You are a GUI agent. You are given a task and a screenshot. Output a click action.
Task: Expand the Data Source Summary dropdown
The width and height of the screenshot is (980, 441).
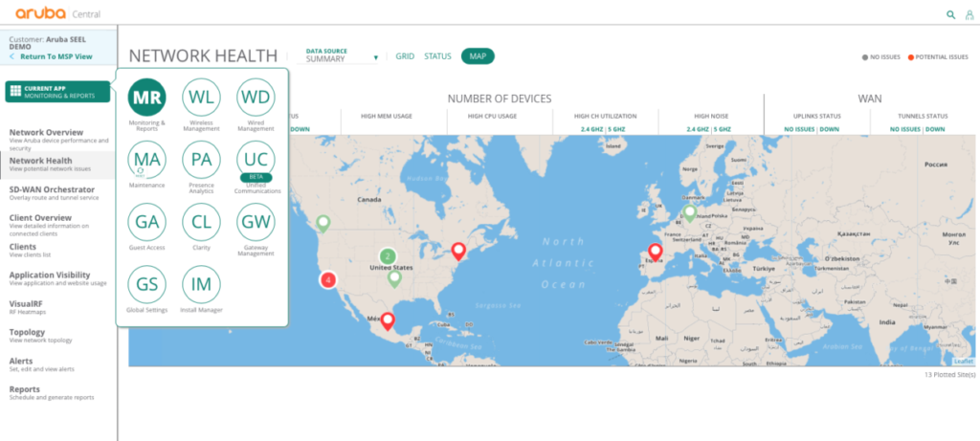pos(342,58)
